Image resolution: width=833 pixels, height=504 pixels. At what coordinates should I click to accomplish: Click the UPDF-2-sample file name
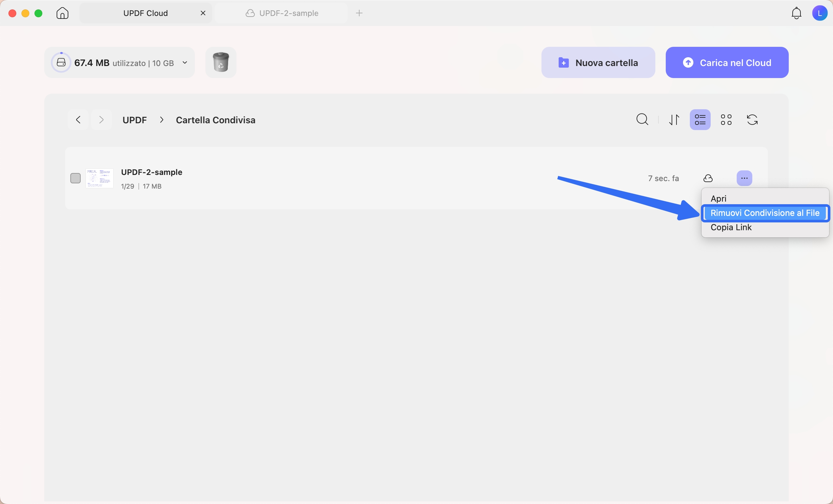click(x=151, y=172)
